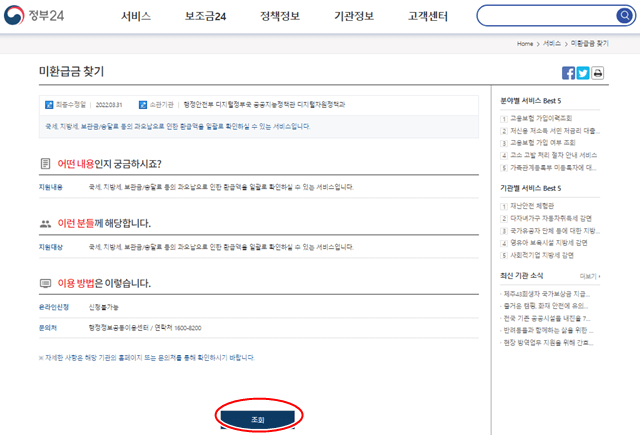Click the 미환급금 찾기 page title
The width and height of the screenshot is (640, 435).
coord(71,71)
